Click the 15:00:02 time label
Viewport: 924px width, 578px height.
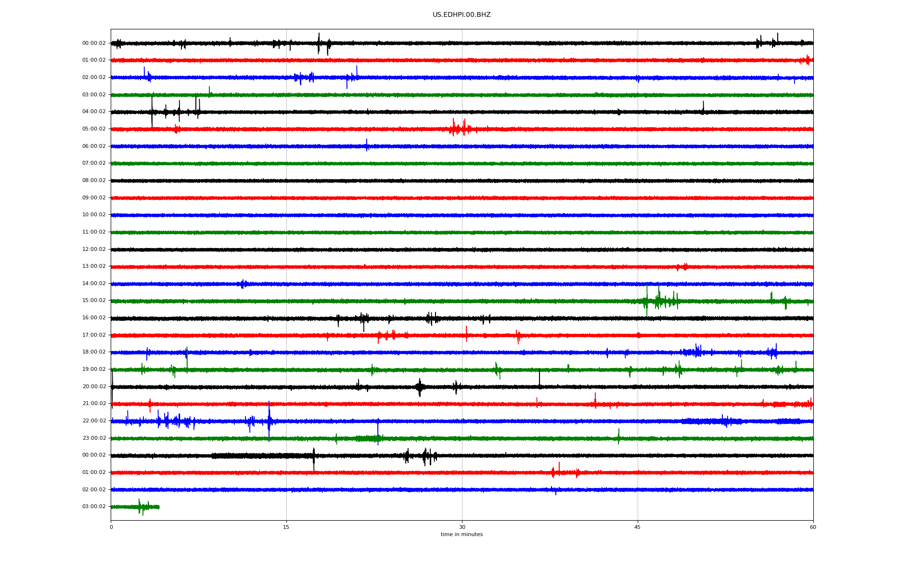pos(94,301)
